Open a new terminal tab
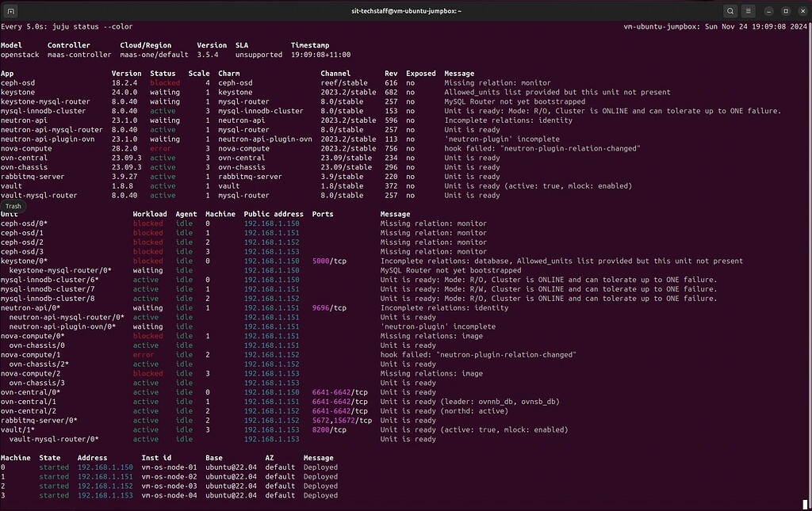 (11, 11)
